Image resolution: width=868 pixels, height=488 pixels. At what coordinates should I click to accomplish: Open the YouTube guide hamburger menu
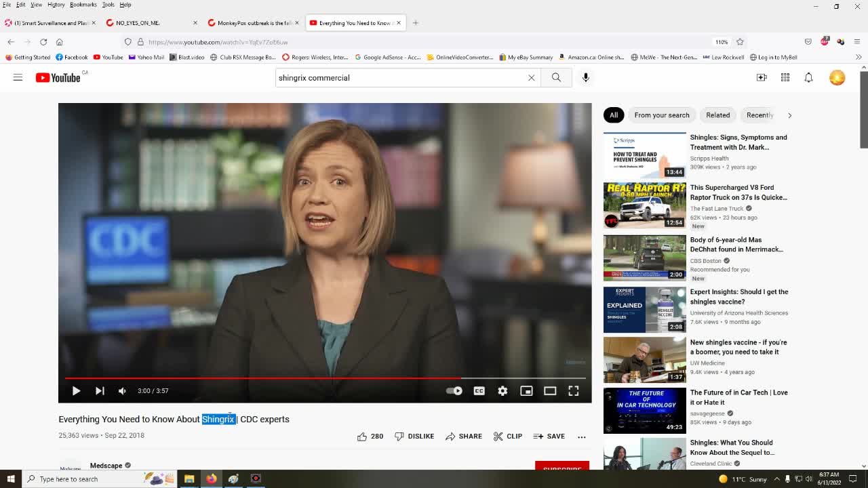coord(18,78)
